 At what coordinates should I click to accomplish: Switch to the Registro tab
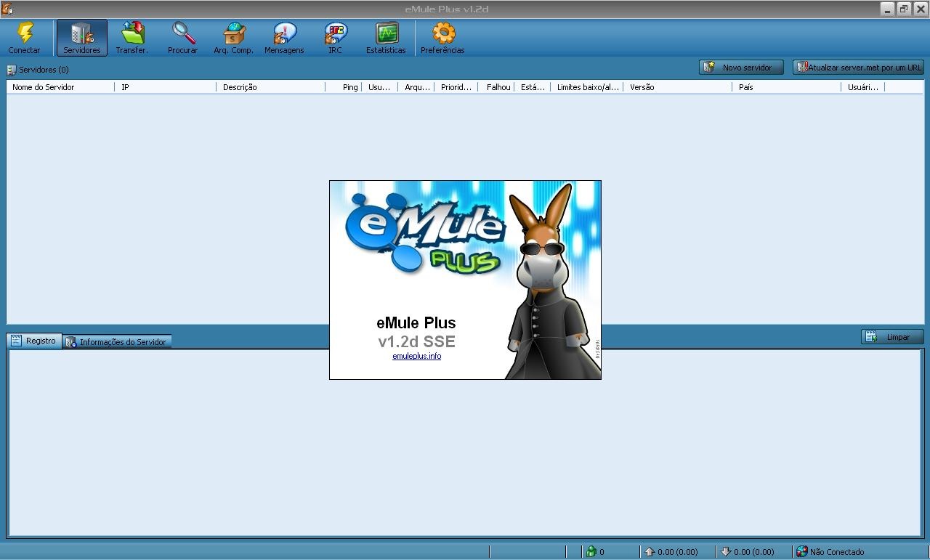click(x=34, y=341)
